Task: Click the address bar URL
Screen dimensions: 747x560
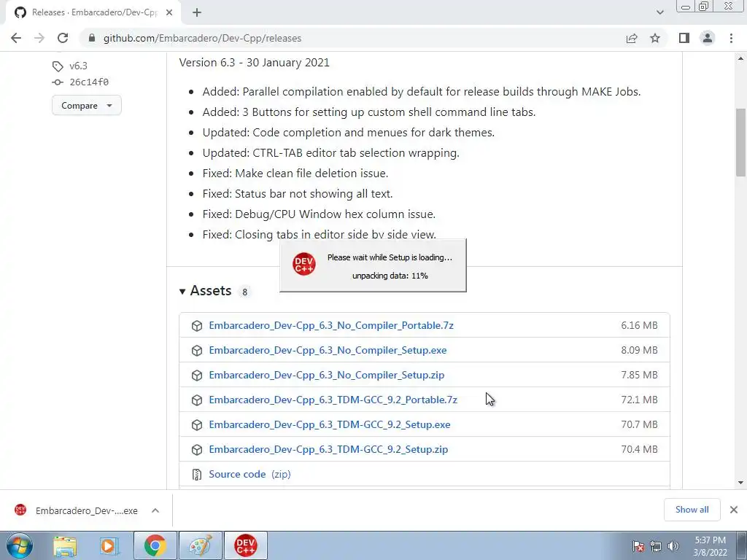Action: pyautogui.click(x=203, y=38)
